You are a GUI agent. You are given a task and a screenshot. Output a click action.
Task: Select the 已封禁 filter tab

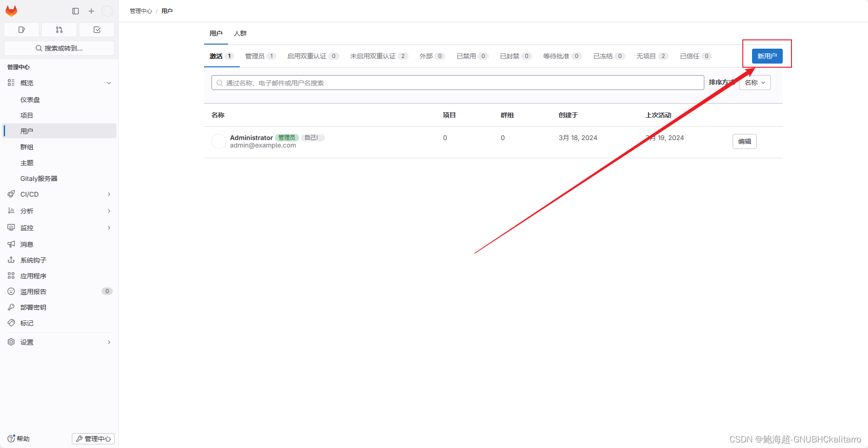[x=516, y=56]
